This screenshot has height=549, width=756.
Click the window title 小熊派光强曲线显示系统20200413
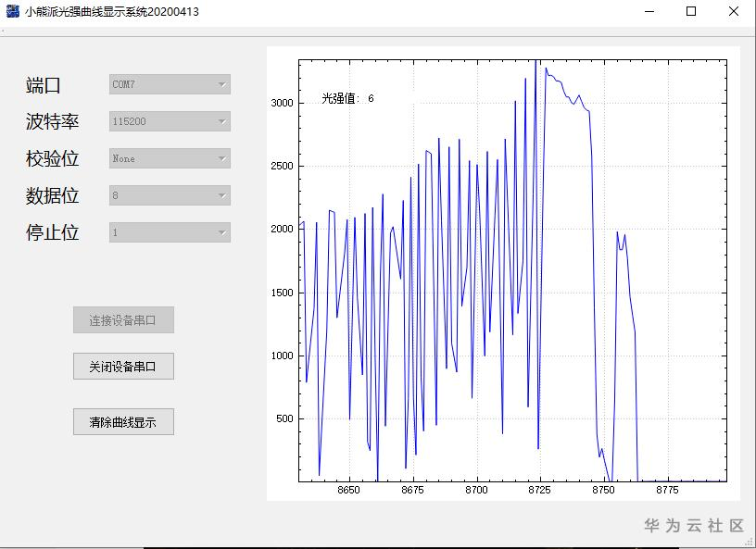(112, 12)
